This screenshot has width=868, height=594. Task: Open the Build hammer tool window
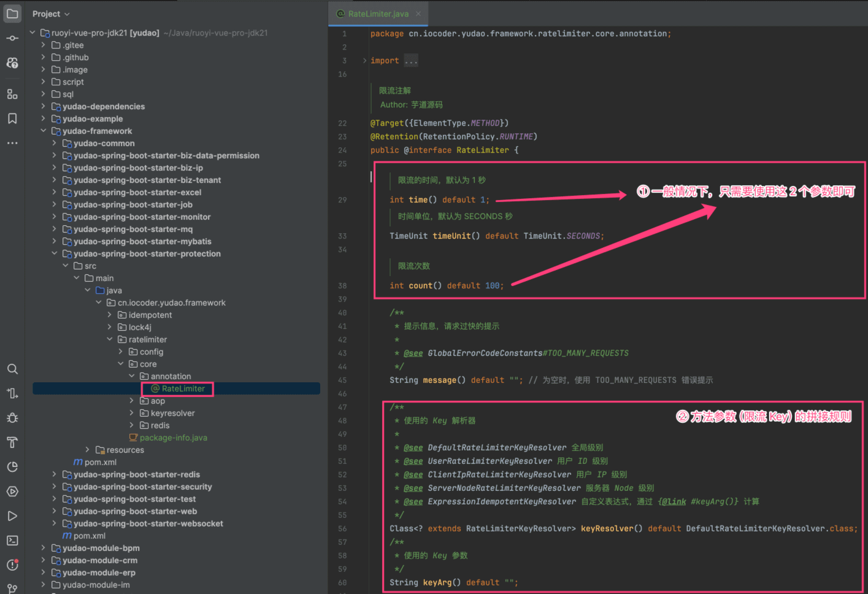pyautogui.click(x=12, y=442)
